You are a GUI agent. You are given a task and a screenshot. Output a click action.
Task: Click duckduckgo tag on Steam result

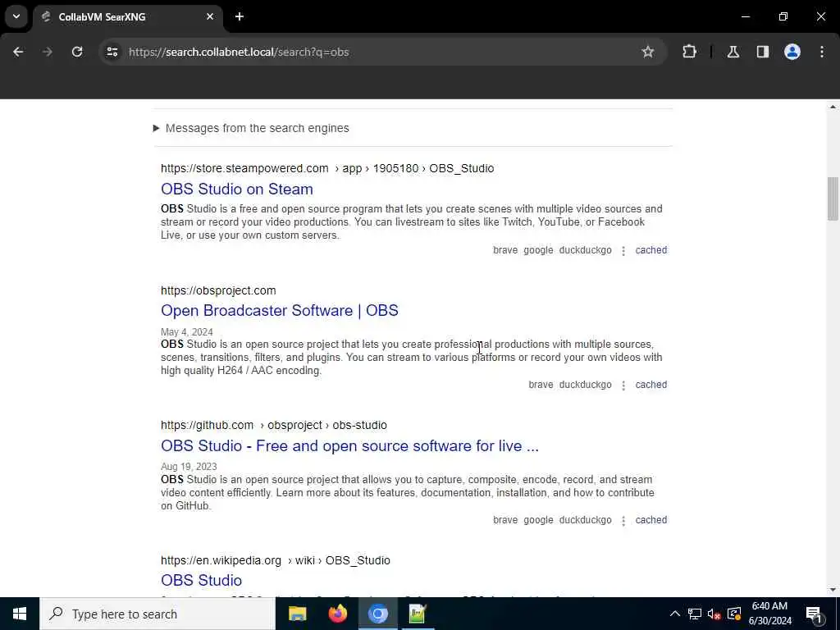click(585, 250)
